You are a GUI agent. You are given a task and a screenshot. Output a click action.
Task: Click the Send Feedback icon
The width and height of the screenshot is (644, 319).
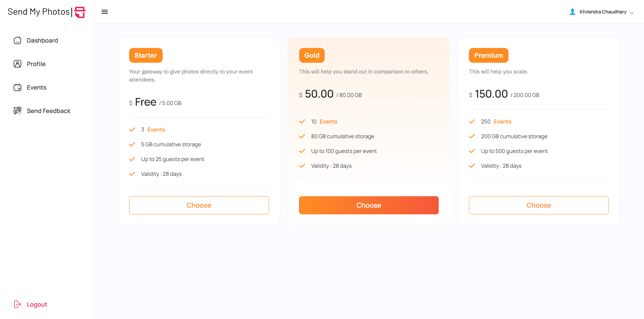pos(17,111)
